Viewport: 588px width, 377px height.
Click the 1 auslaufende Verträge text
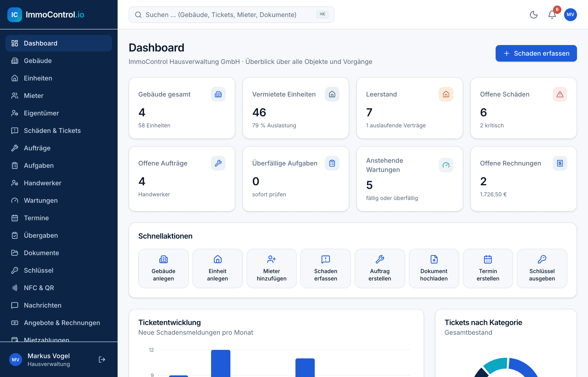click(396, 125)
